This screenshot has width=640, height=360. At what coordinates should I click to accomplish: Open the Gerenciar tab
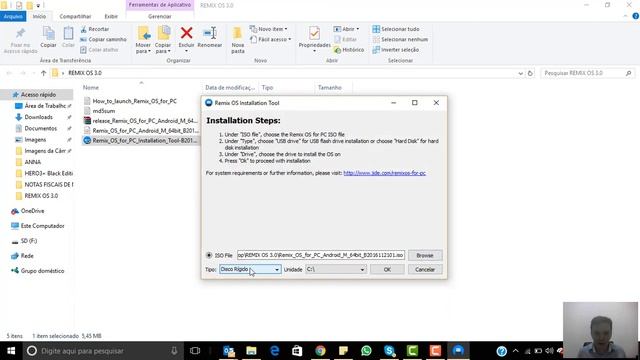tap(160, 16)
